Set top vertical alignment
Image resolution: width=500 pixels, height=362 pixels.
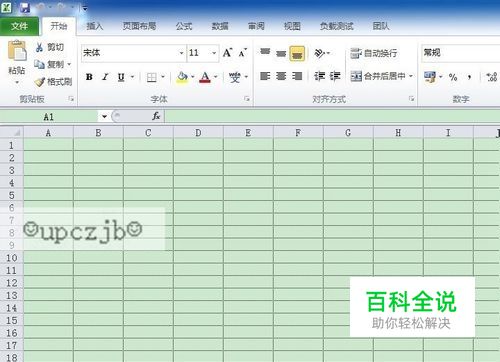[x=265, y=52]
